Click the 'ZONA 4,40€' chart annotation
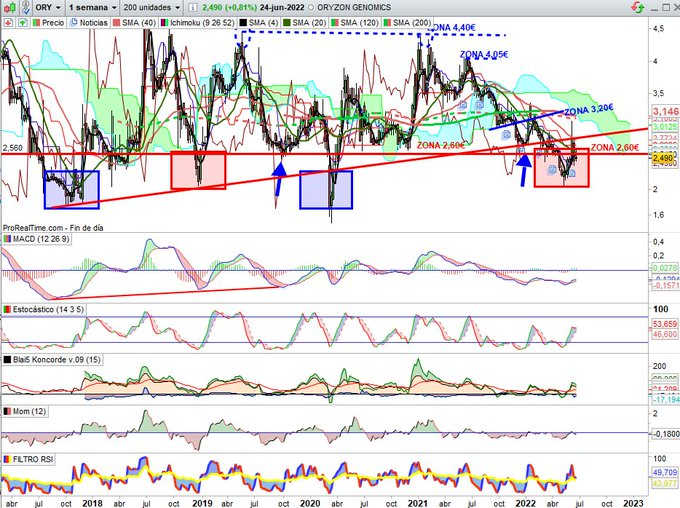The height and width of the screenshot is (508, 680). 452,27
